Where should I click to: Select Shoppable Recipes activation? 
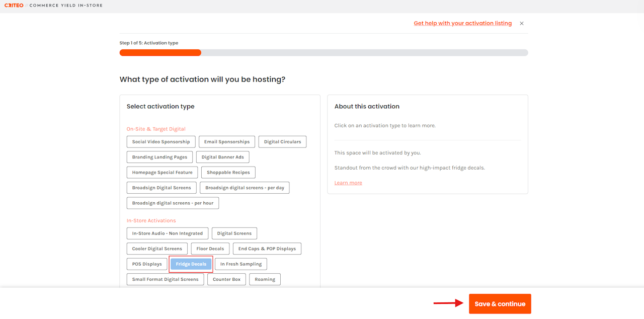228,173
